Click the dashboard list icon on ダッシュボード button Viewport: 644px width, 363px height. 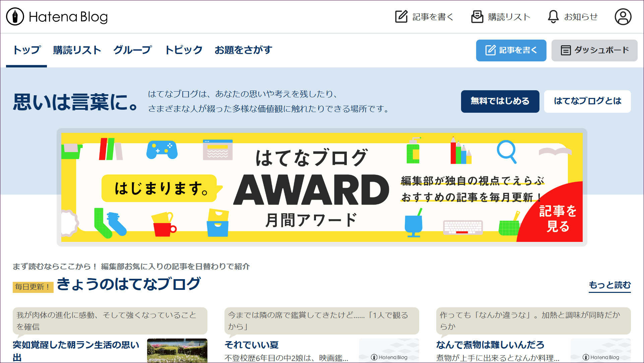point(566,50)
